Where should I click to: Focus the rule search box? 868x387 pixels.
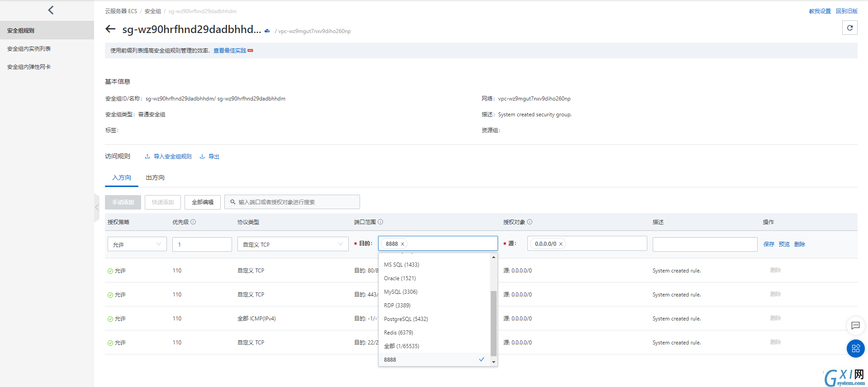(x=292, y=202)
